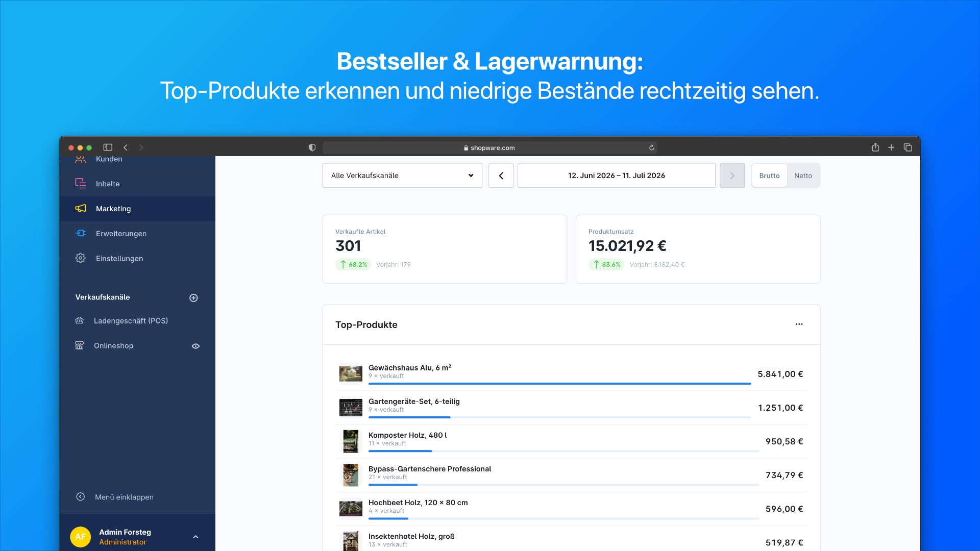Click Gewächshaus Alu progress bar

point(559,384)
